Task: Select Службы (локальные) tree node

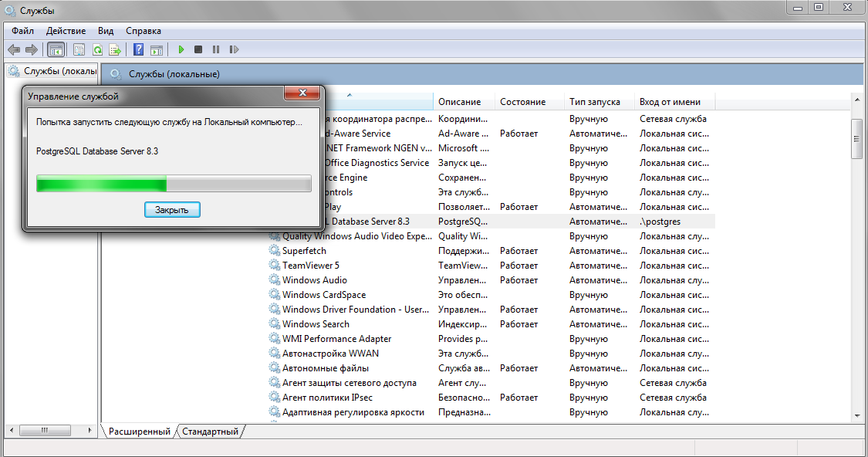Action: [x=59, y=71]
